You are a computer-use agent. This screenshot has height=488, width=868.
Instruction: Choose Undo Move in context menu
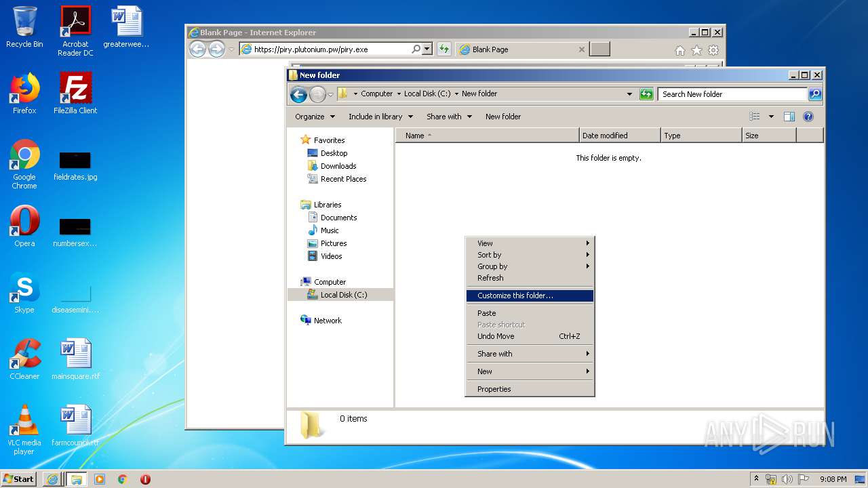530,336
